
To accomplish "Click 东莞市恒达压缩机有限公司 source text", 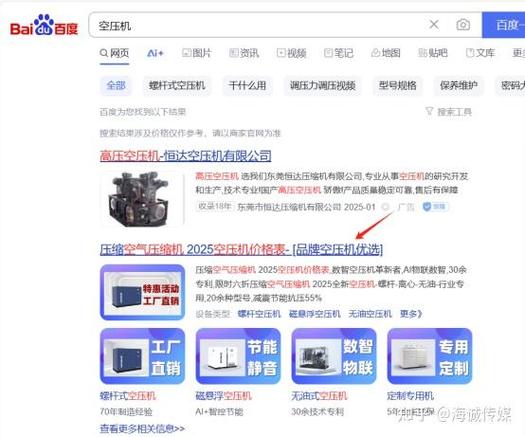I will click(x=289, y=207).
